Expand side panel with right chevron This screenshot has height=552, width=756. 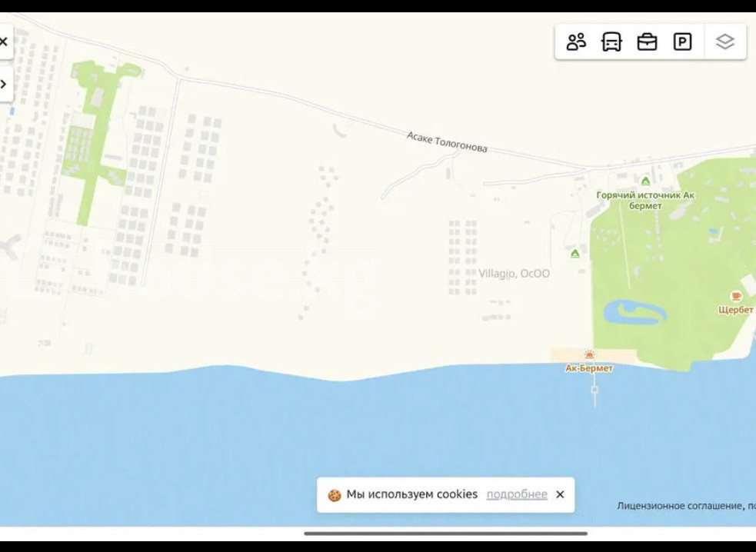coord(4,84)
